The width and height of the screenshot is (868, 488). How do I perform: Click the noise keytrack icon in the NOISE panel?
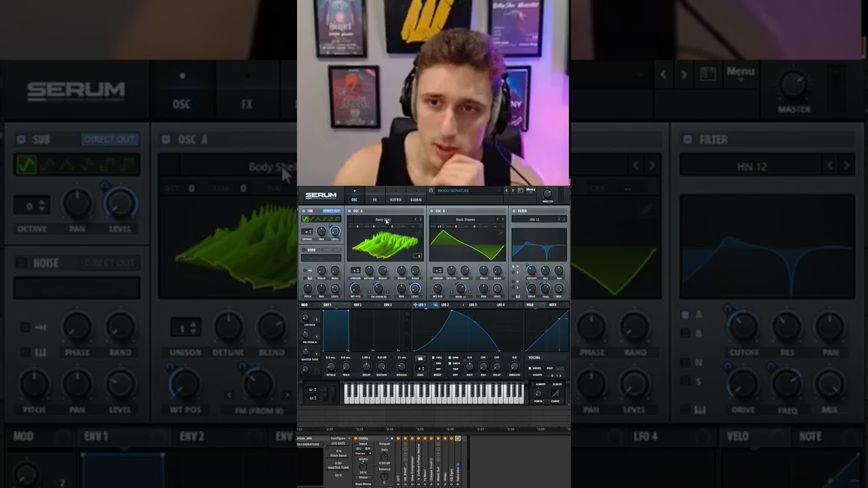309,278
